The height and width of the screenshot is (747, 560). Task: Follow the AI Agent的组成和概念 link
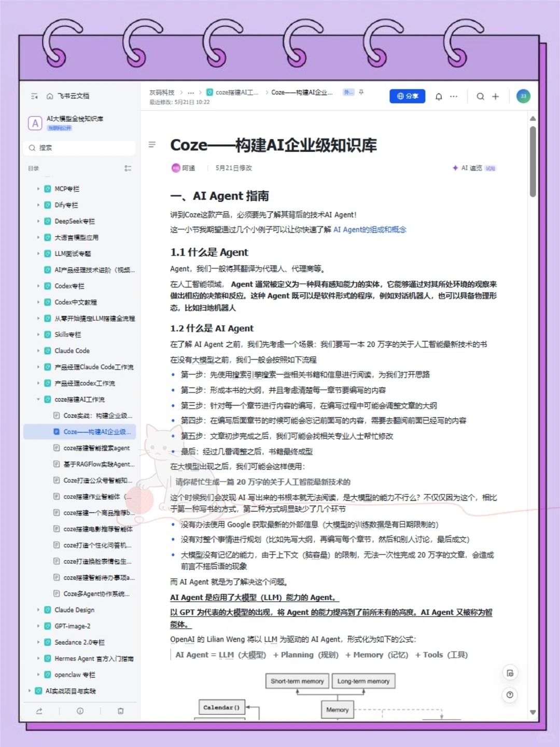[370, 230]
